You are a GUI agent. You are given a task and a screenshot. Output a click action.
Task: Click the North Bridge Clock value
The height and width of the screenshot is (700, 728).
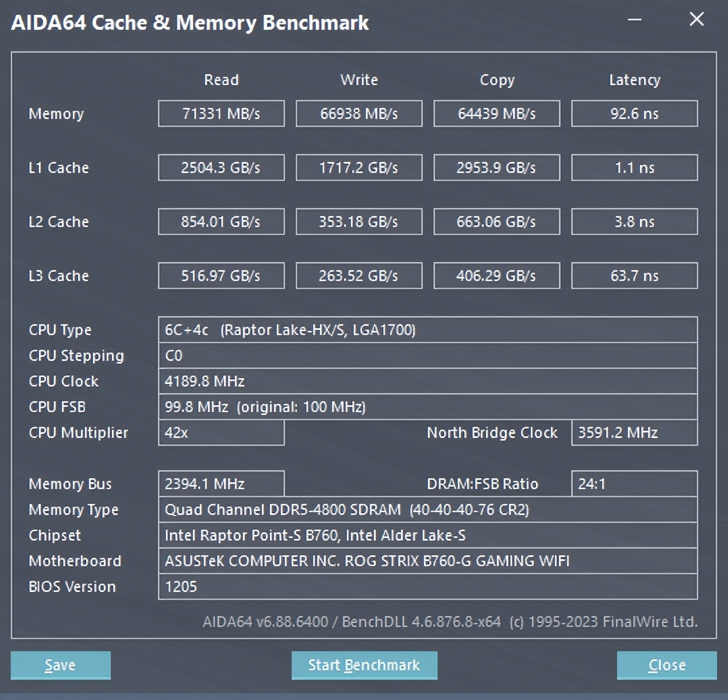pos(634,432)
